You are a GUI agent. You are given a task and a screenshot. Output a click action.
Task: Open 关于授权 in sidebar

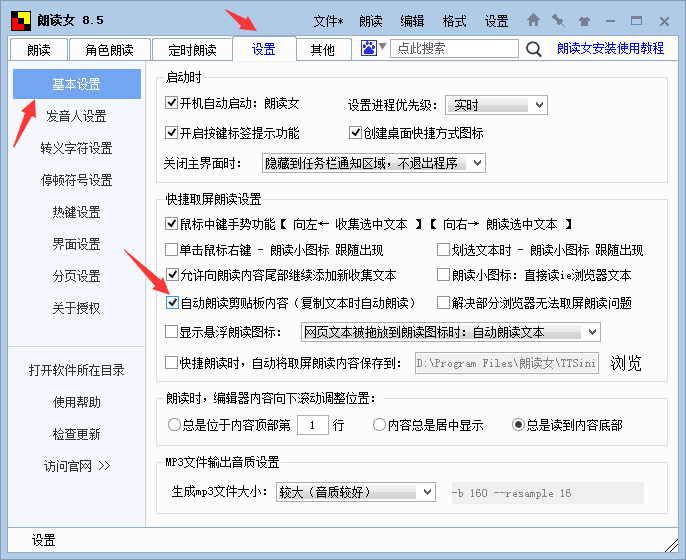click(77, 308)
